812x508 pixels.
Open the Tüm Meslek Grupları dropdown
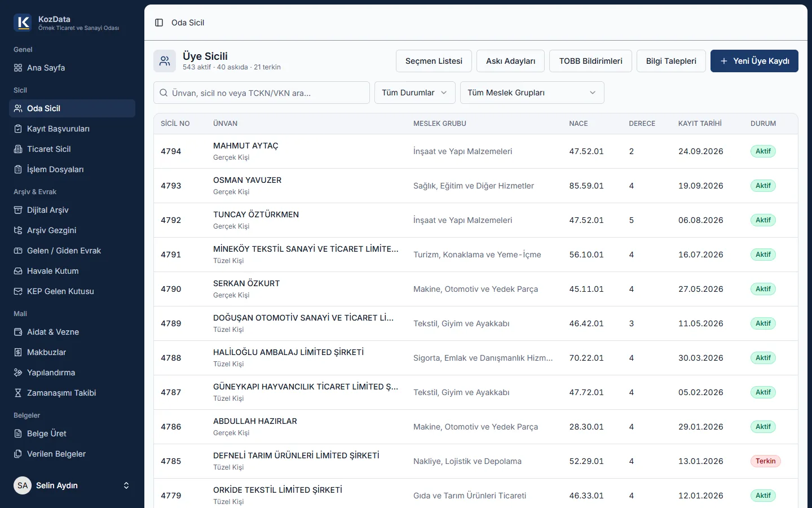532,93
